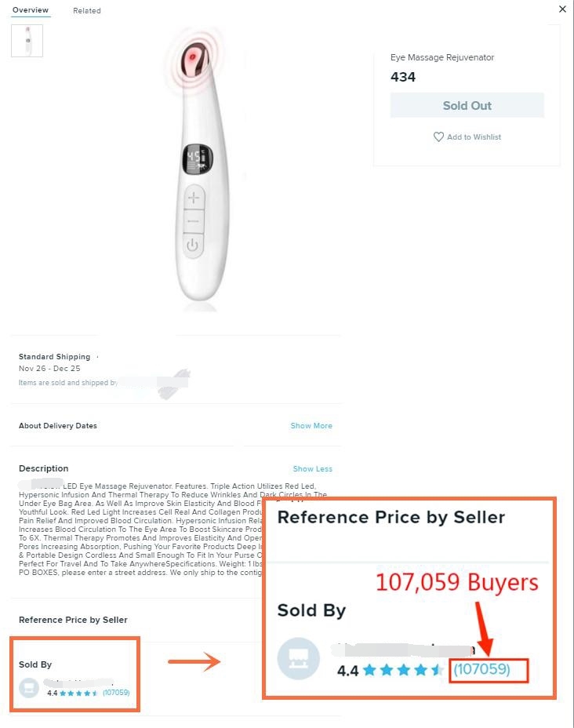Open the (107059) ratings link in small Sold By

tap(116, 693)
